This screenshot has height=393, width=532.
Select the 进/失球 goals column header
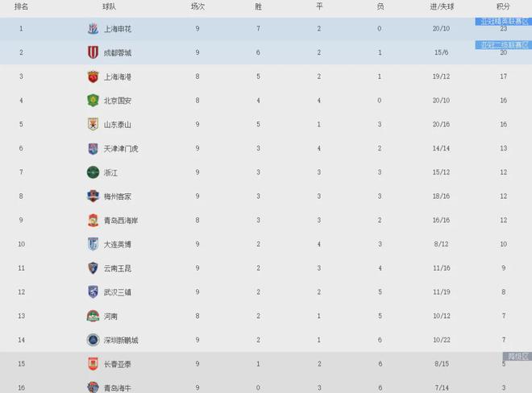click(x=442, y=6)
